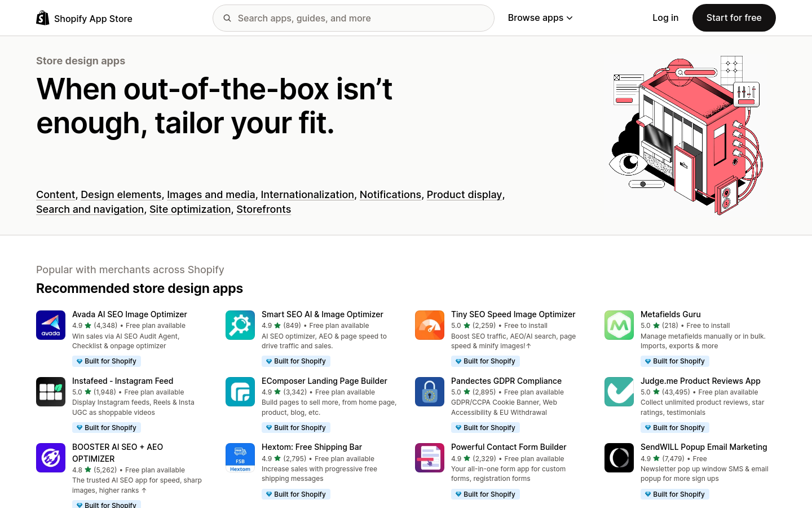Open Powerful Contact Form Builder title
Image resolution: width=812 pixels, height=508 pixels.
point(509,447)
